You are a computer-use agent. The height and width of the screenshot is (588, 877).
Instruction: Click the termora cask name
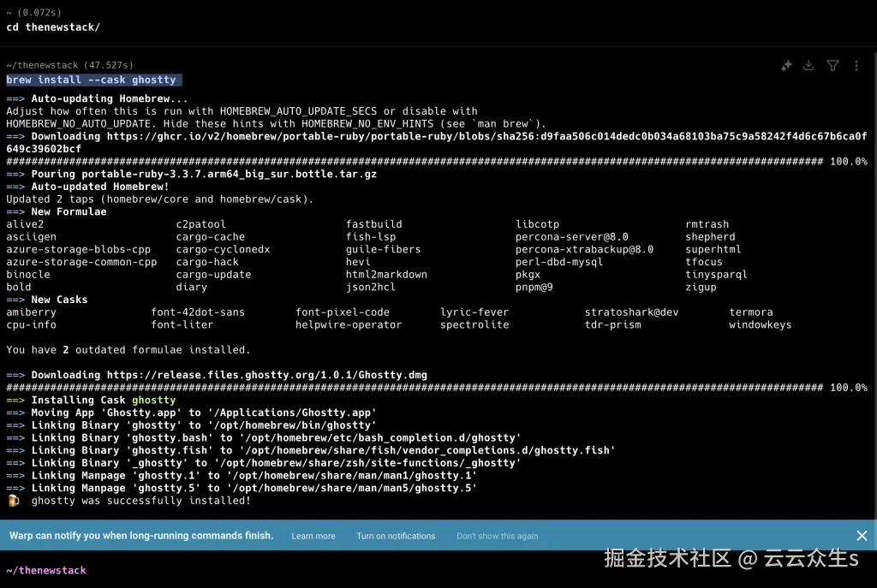750,312
